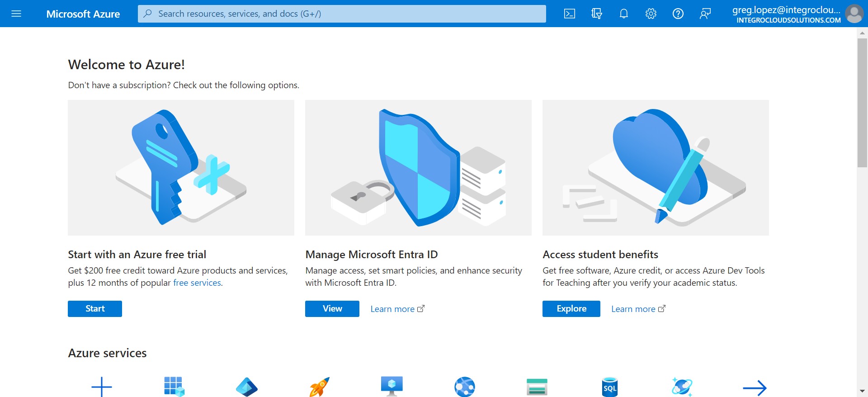Viewport: 868px width, 397px height.
Task: Open the Azure Cosmos DB planet icon
Action: pos(682,387)
